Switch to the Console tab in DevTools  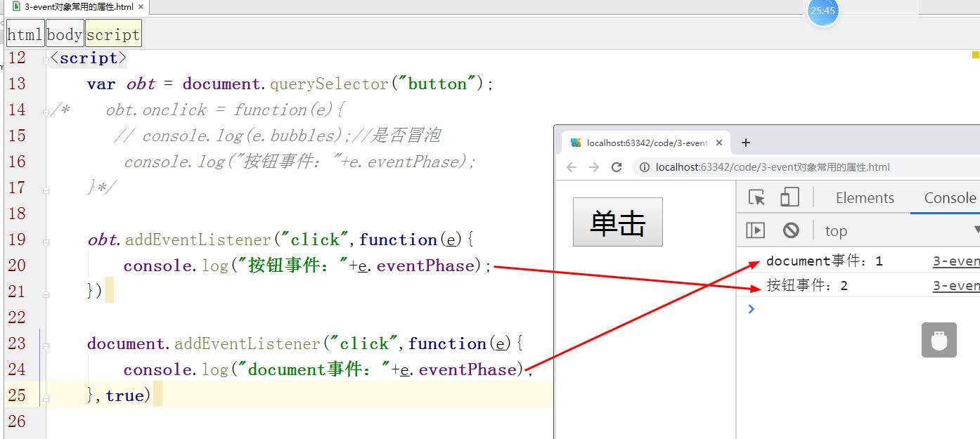[x=950, y=198]
